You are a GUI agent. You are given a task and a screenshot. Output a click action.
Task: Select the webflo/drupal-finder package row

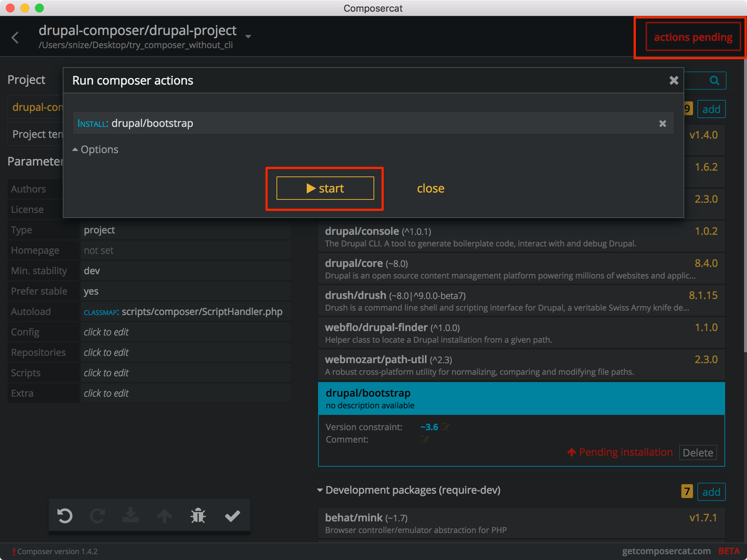click(x=521, y=333)
